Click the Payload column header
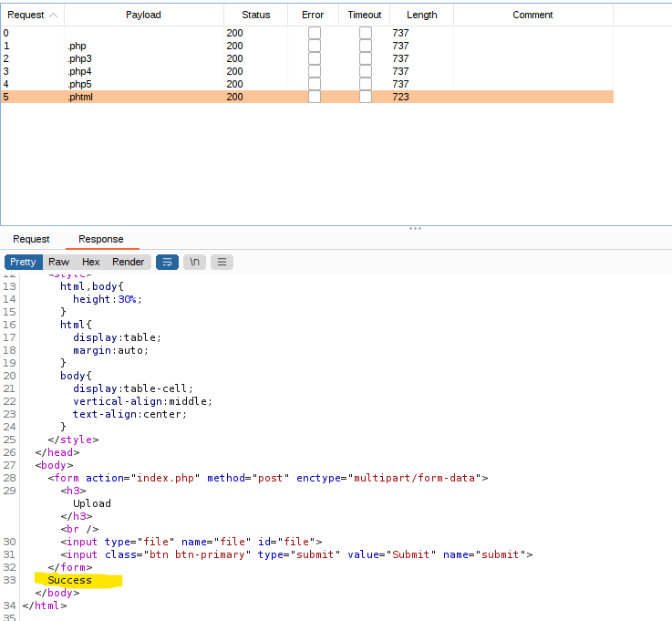This screenshot has width=672, height=621. point(143,15)
